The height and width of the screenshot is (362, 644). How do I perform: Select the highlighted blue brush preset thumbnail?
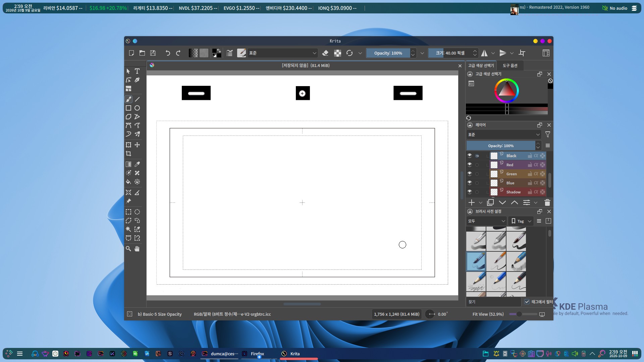[x=476, y=261]
